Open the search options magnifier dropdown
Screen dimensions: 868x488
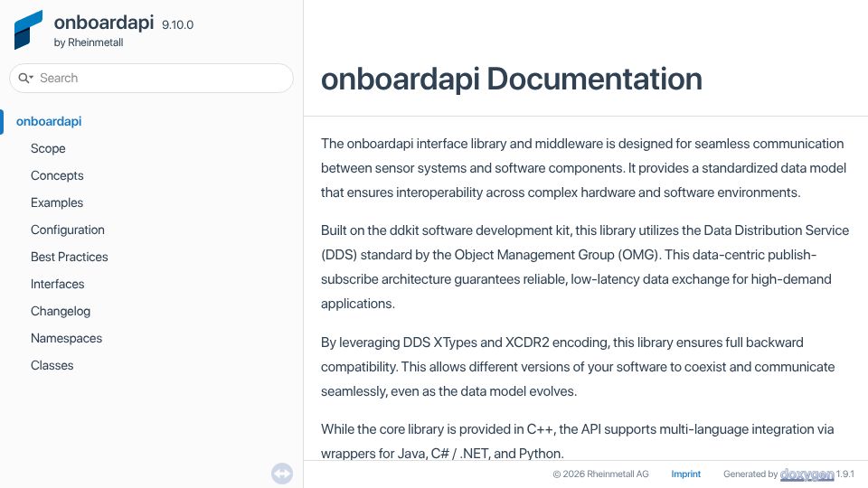[x=25, y=78]
